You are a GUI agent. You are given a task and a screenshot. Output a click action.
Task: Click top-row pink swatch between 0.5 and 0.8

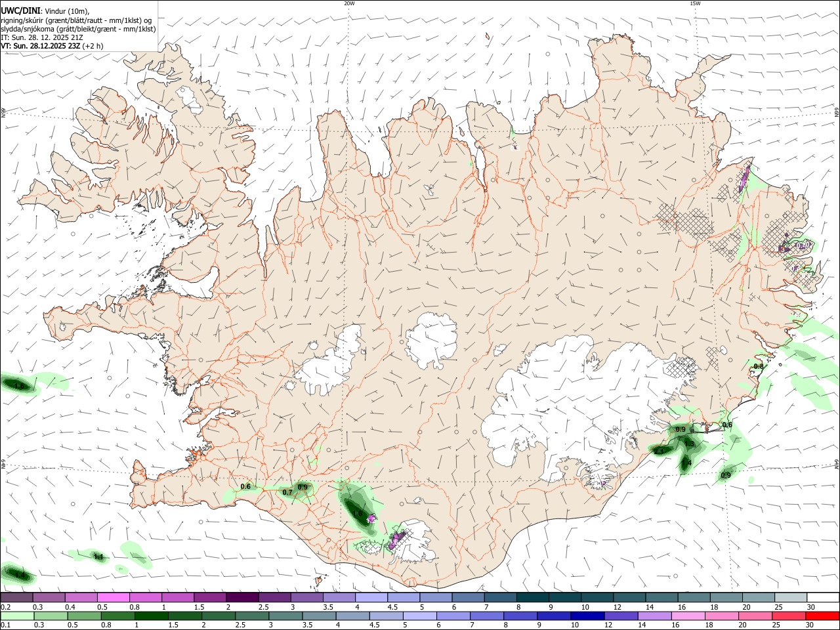coord(113,597)
